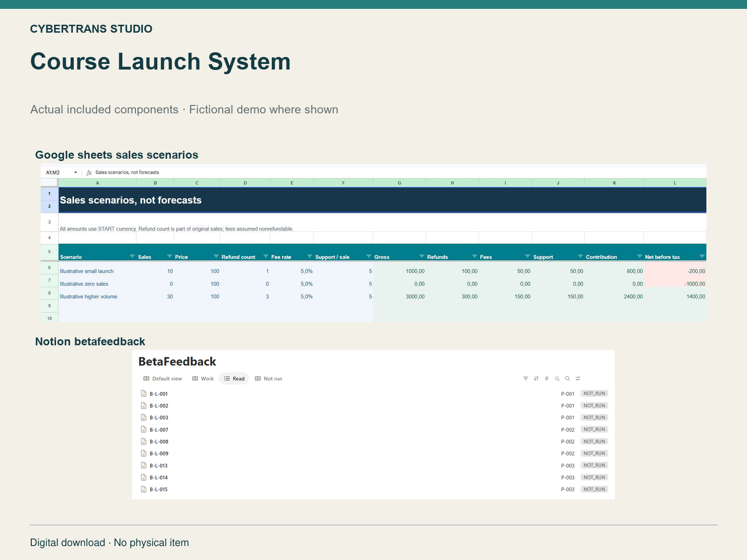The height and width of the screenshot is (560, 747).
Task: Open the filter icon on Gross column
Action: (x=422, y=256)
